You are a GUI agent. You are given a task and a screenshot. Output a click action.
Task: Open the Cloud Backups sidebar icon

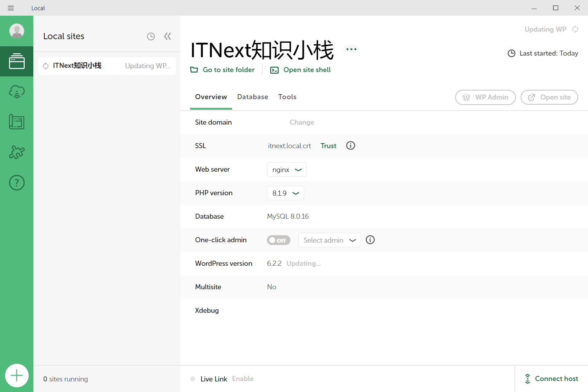click(x=17, y=92)
